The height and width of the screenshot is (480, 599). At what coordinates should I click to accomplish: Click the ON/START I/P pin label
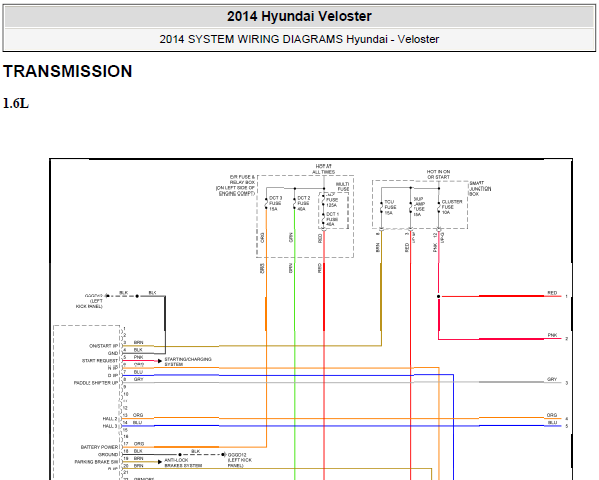coord(104,346)
